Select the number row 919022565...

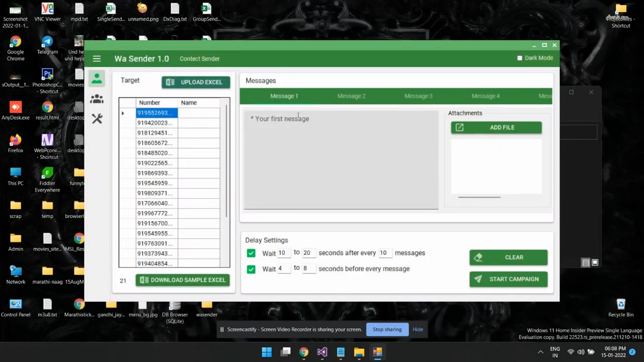(156, 163)
